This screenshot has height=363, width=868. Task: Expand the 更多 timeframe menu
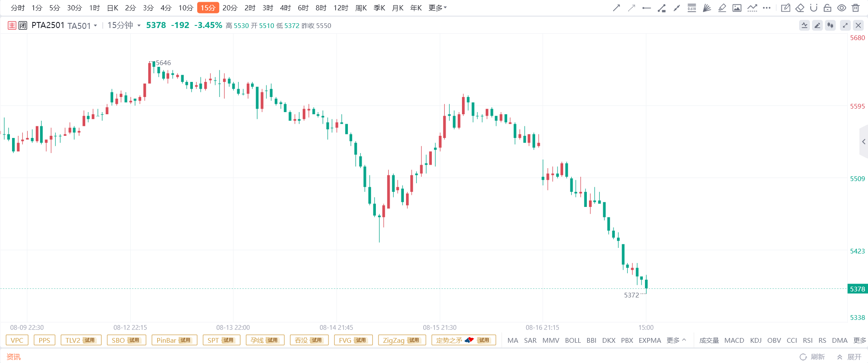[437, 8]
